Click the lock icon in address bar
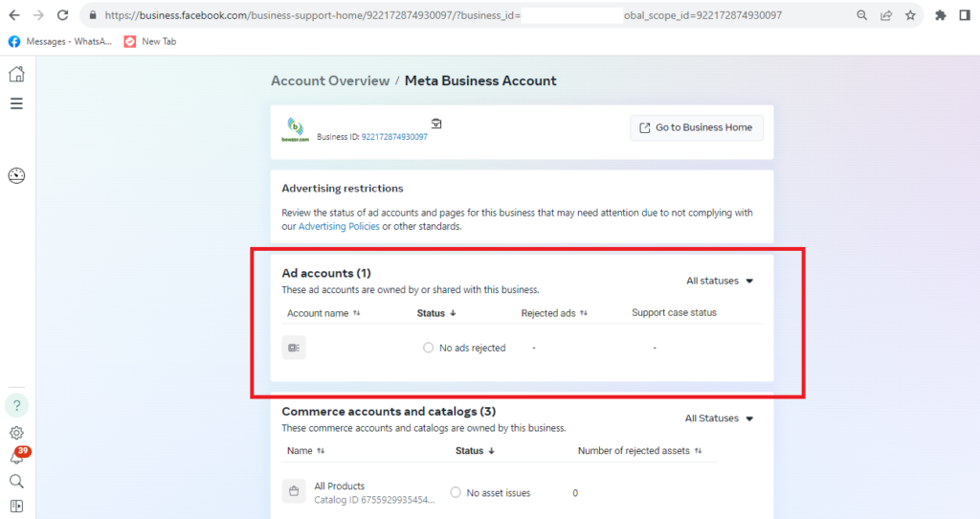 tap(93, 15)
